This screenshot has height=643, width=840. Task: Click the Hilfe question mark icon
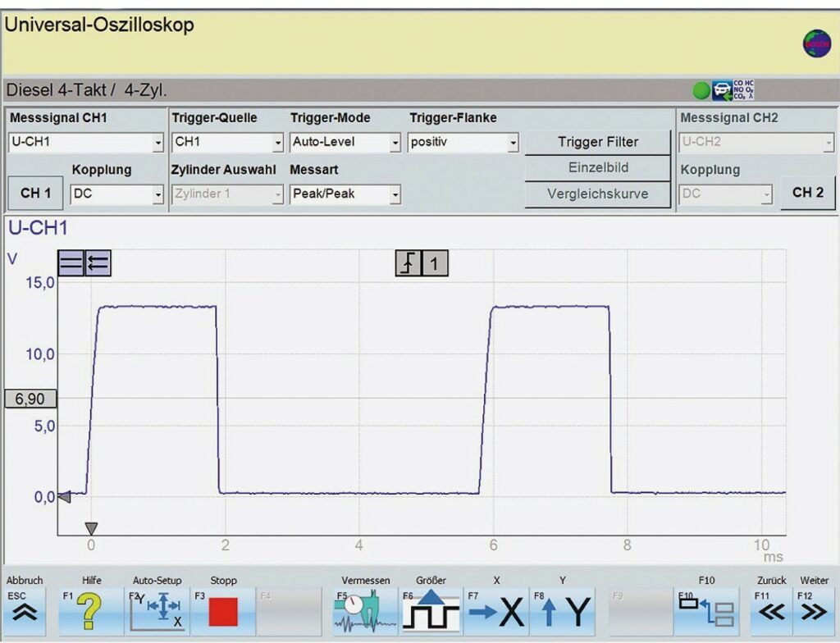click(89, 611)
